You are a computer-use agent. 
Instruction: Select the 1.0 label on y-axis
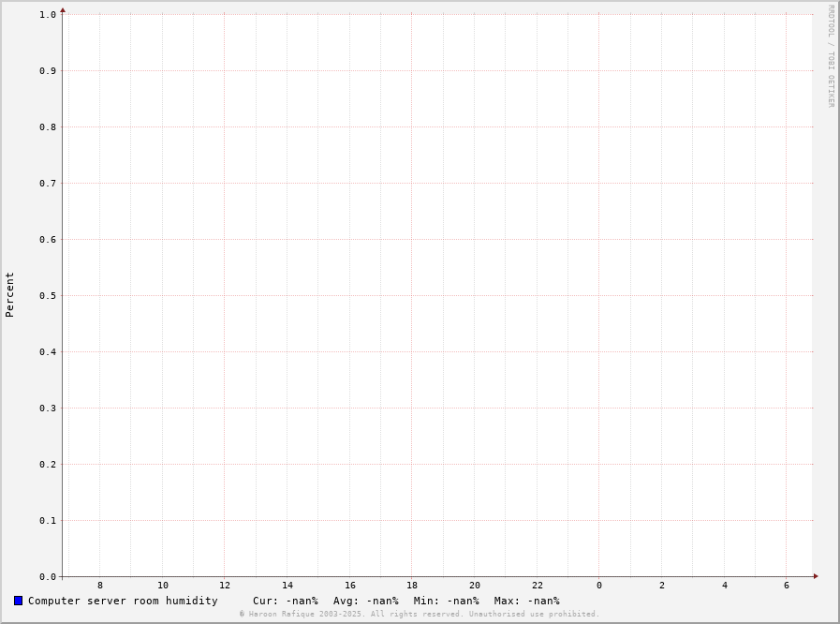[48, 15]
